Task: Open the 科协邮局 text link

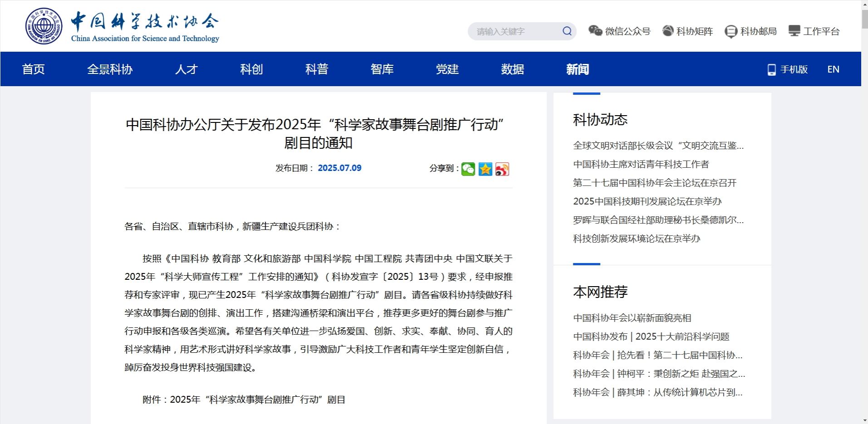Action: [x=759, y=31]
